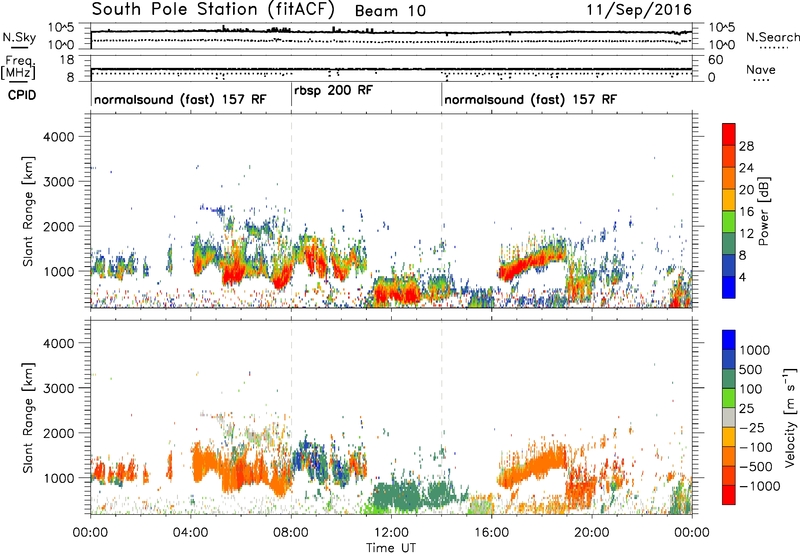Click the '18' tick of frequency axis

tap(67, 60)
